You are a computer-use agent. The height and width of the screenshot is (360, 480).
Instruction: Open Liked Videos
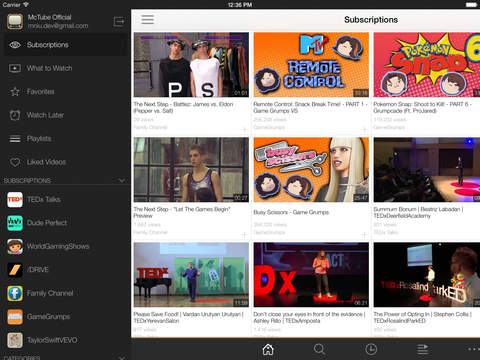point(65,162)
